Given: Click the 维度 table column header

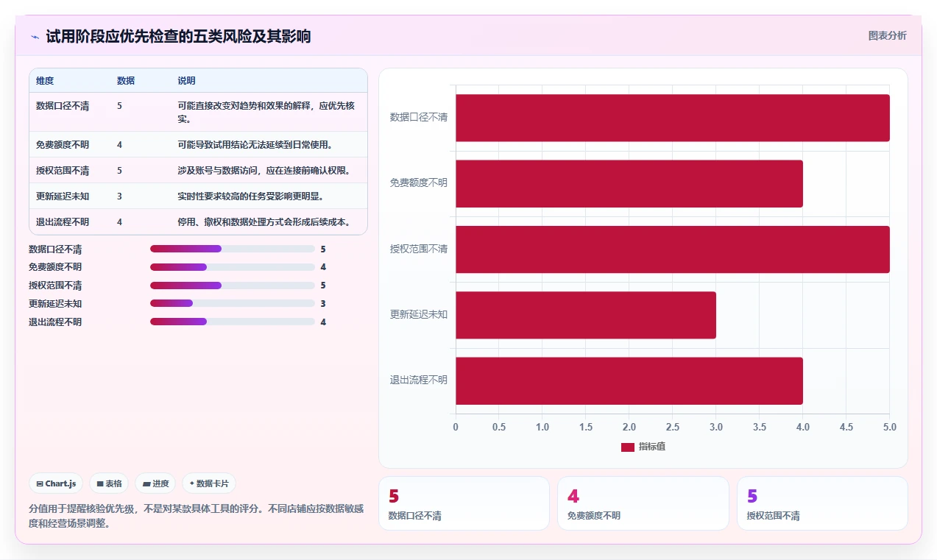Looking at the screenshot, I should [45, 81].
